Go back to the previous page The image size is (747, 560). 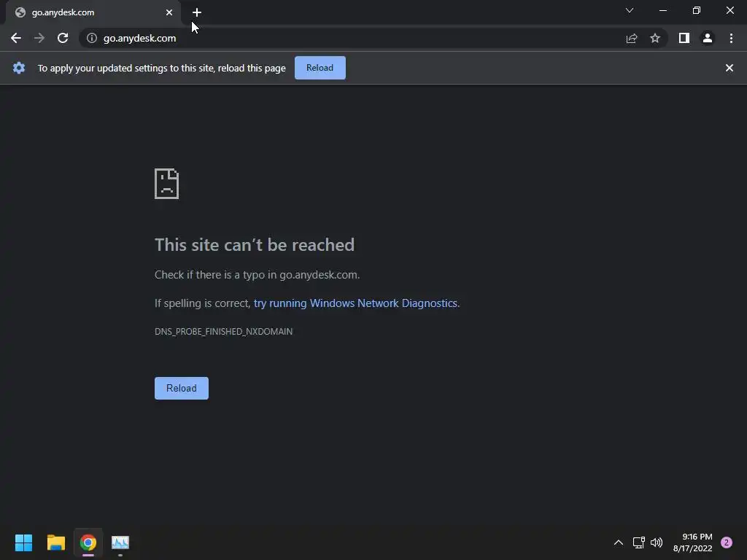tap(16, 38)
